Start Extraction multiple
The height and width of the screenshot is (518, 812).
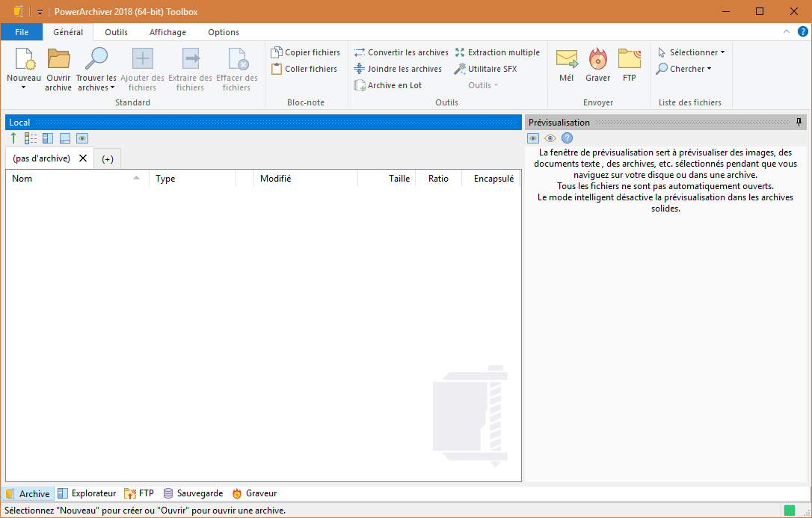(x=497, y=52)
